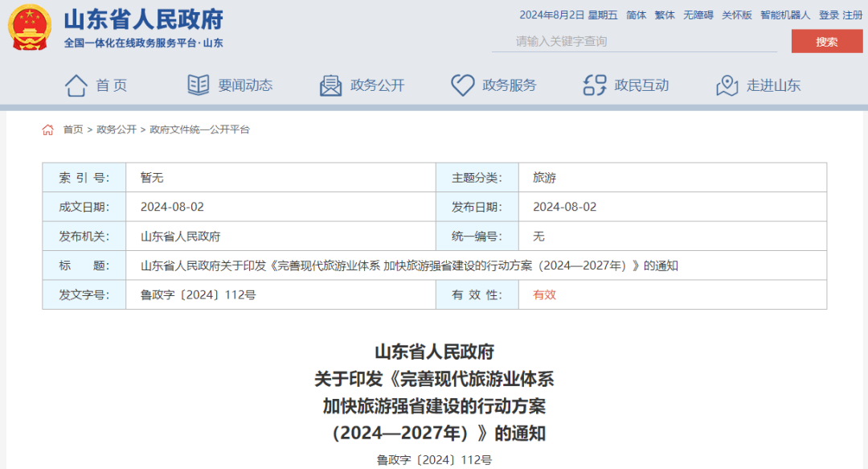Open the 智能机器人 assistant
868x469 pixels.
click(x=785, y=15)
